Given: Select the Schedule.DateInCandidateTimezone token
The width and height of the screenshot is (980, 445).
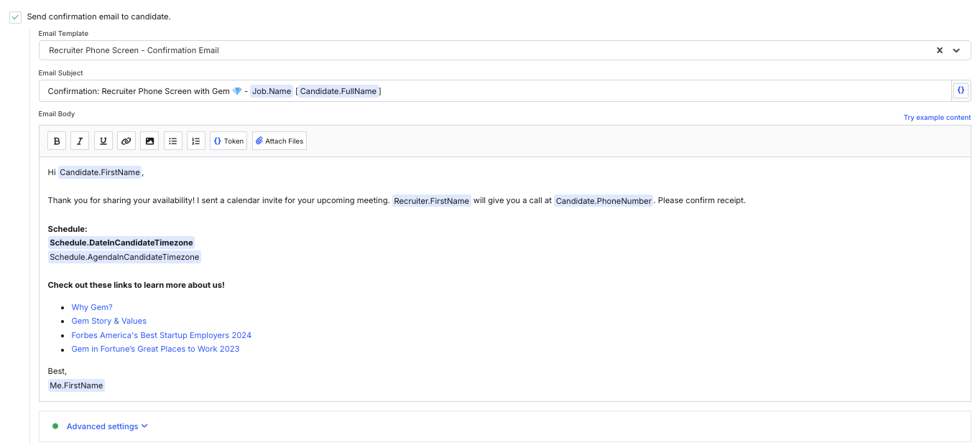Looking at the screenshot, I should [121, 243].
